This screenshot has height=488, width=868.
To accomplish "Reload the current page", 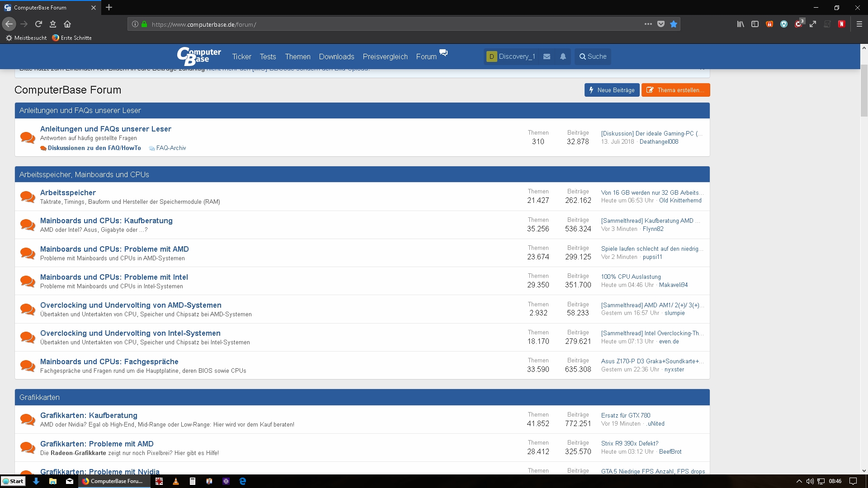I will [x=38, y=24].
